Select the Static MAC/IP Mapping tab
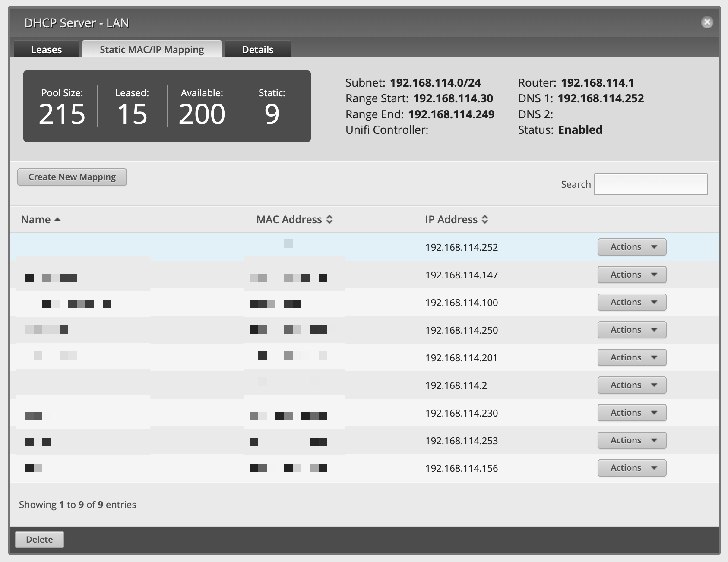The image size is (728, 562). tap(152, 50)
